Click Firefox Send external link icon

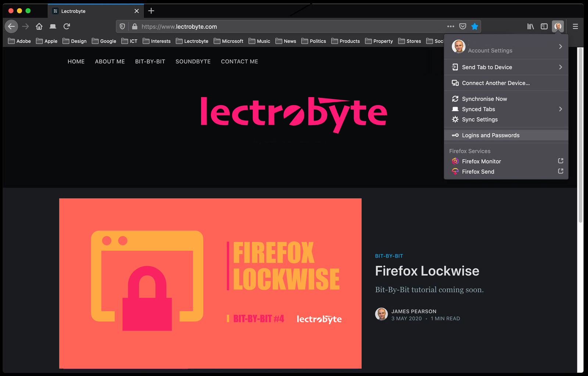click(x=560, y=171)
